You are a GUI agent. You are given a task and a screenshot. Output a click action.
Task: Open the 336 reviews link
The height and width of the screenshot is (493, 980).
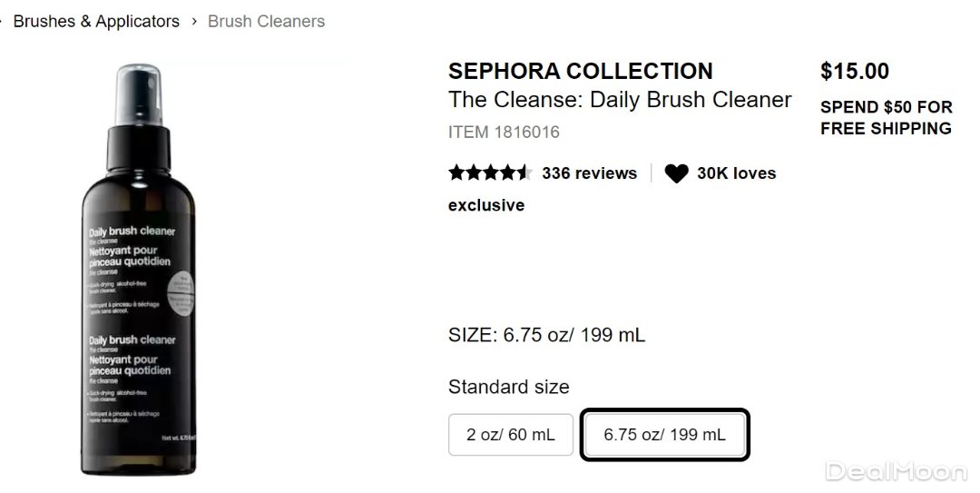point(589,173)
